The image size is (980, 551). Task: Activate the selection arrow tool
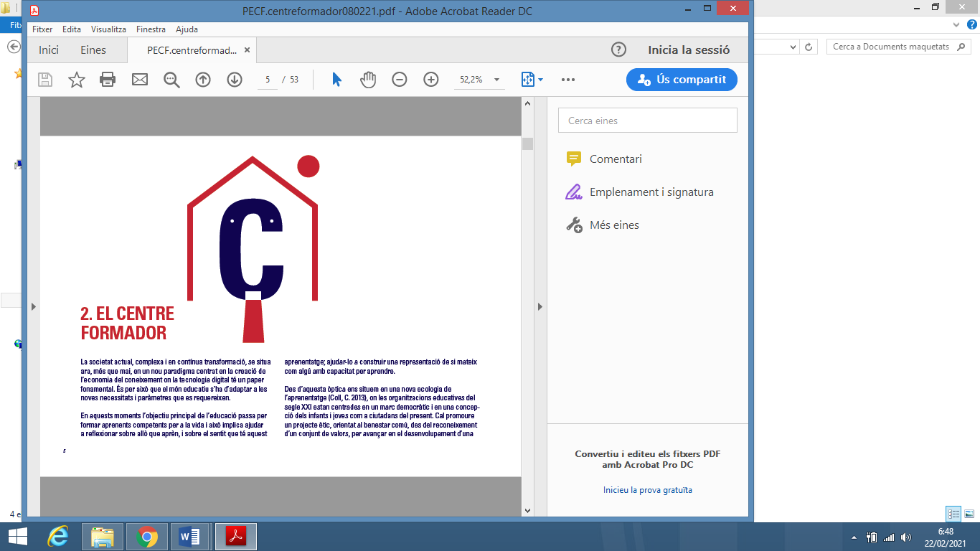point(336,80)
